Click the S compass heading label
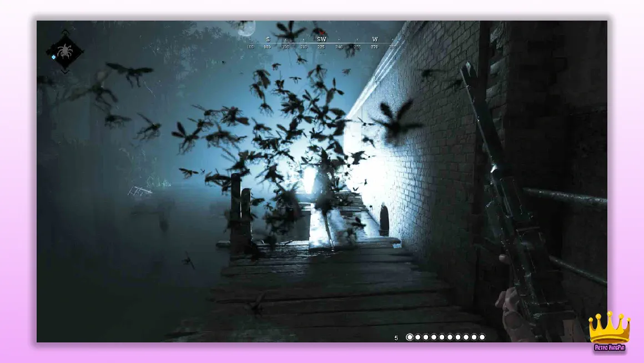Viewport: 644px width, 363px height. click(x=268, y=39)
